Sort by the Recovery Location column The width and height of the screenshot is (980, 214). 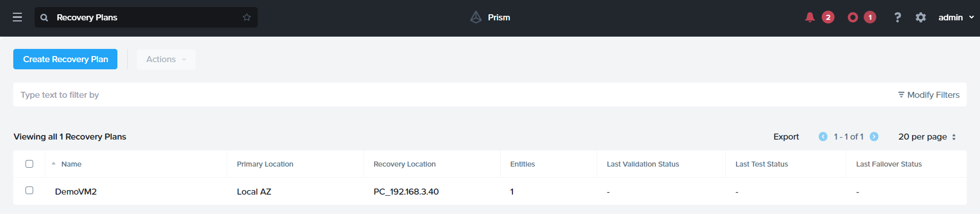404,164
